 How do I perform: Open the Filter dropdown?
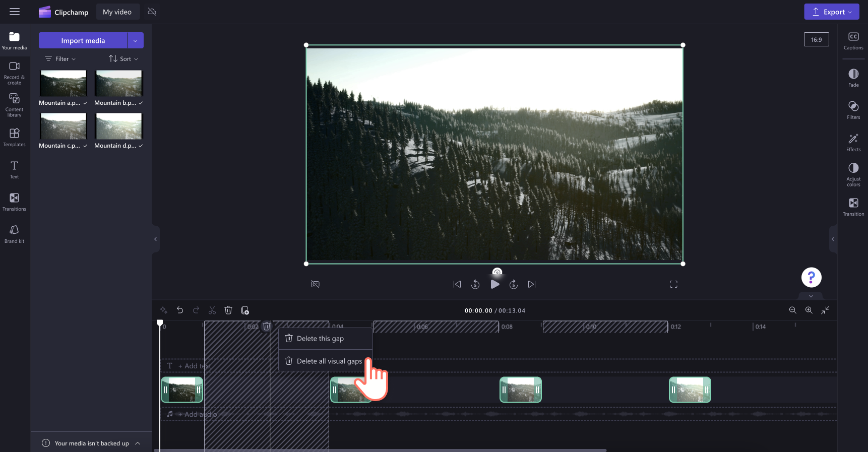[60, 59]
